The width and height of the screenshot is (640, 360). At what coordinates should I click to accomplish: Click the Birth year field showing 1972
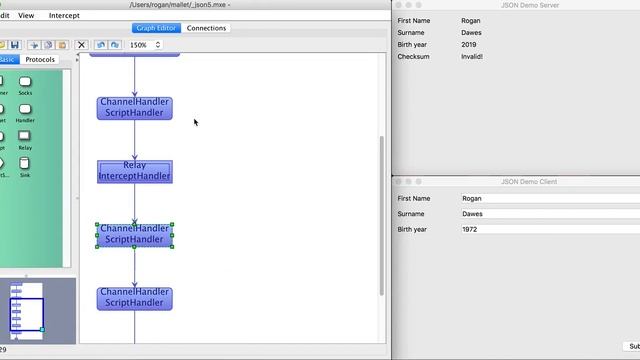click(550, 229)
